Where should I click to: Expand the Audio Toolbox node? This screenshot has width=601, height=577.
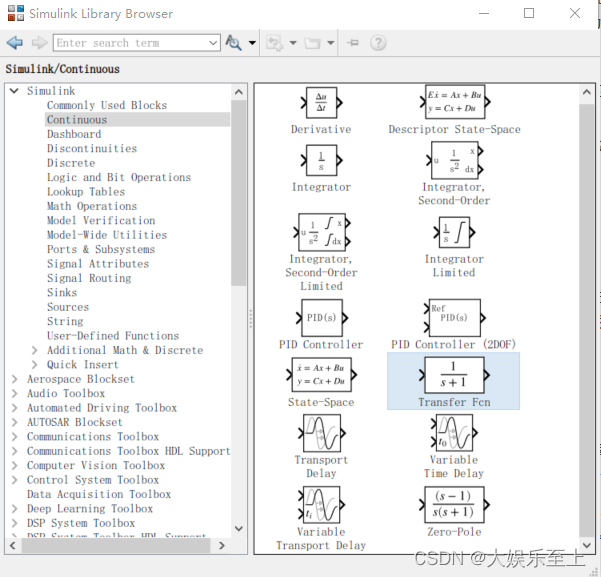click(15, 394)
